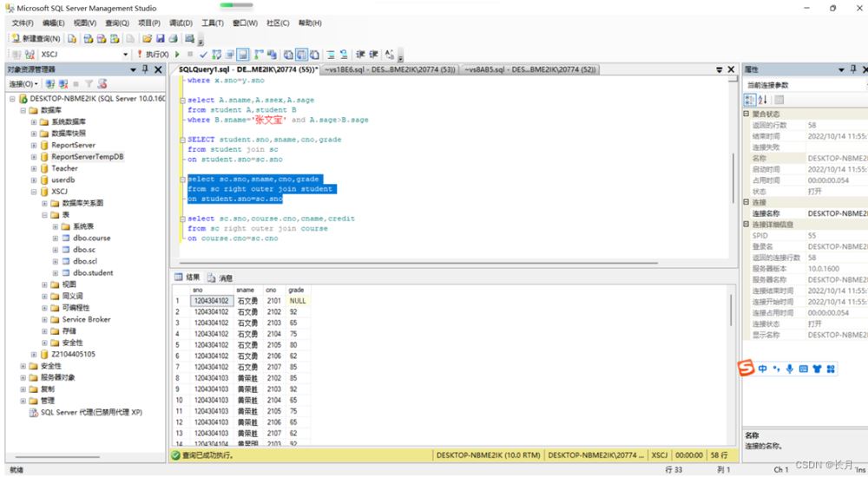Click the NULL grade cell in row 1

click(297, 301)
